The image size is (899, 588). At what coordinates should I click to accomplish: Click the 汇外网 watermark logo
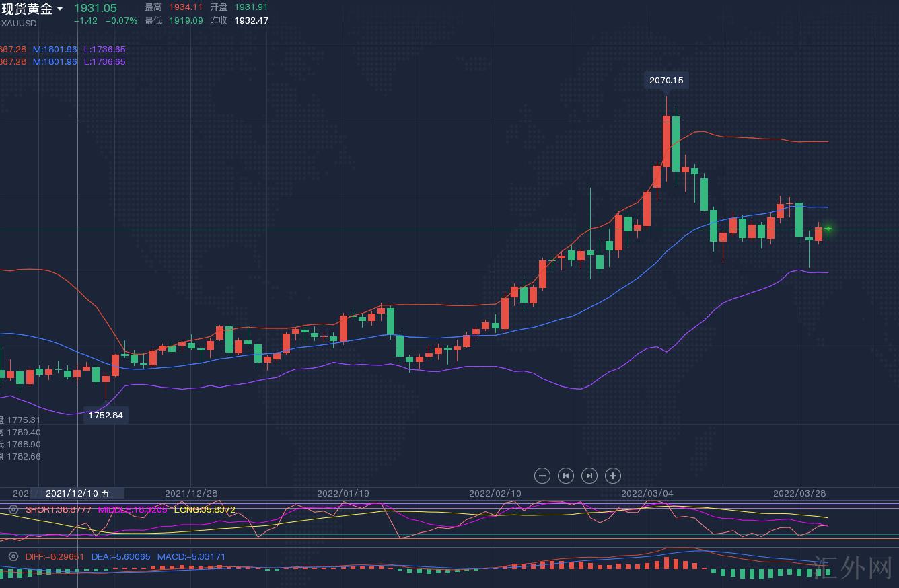click(852, 568)
